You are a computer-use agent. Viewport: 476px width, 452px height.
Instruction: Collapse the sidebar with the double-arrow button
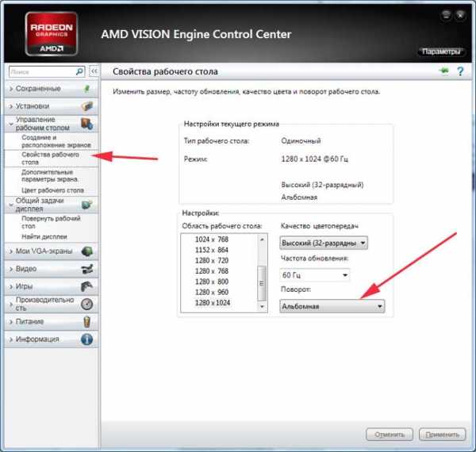tap(94, 71)
